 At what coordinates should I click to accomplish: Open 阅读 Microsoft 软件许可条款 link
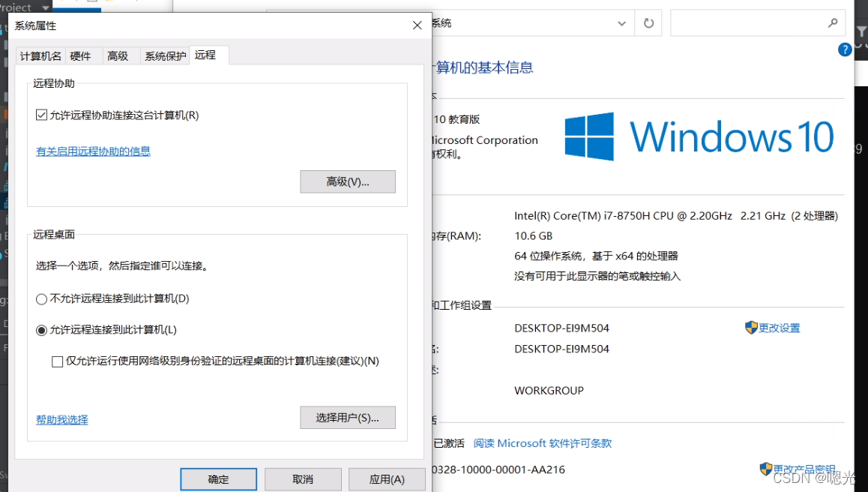point(543,443)
